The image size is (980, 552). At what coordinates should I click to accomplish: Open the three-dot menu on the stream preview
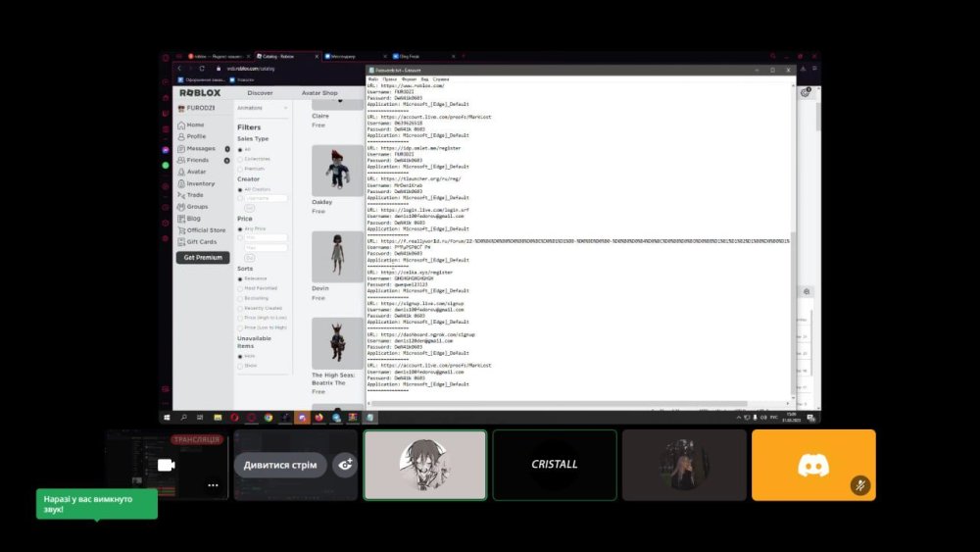pyautogui.click(x=213, y=485)
